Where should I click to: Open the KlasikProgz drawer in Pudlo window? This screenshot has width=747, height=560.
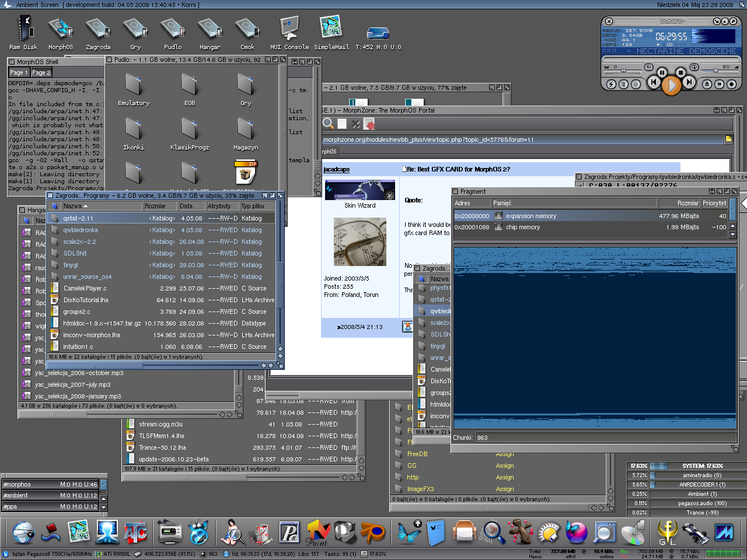(190, 132)
